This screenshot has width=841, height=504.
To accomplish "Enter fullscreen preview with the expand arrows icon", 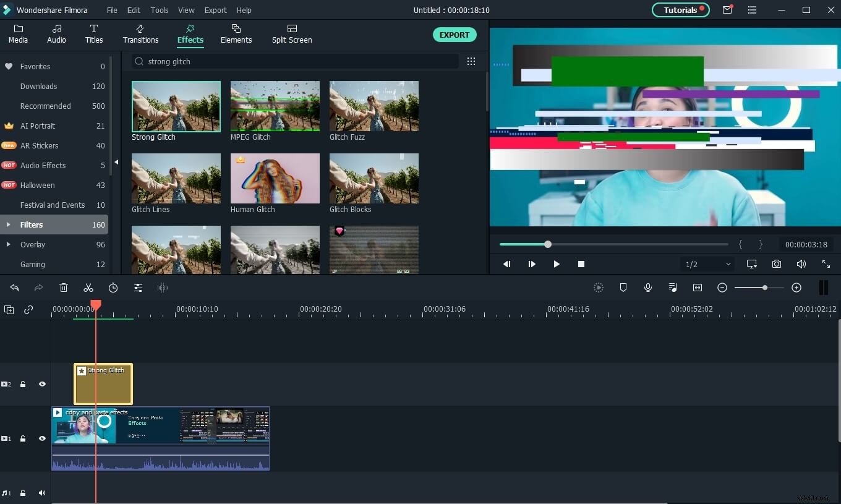I will (827, 264).
